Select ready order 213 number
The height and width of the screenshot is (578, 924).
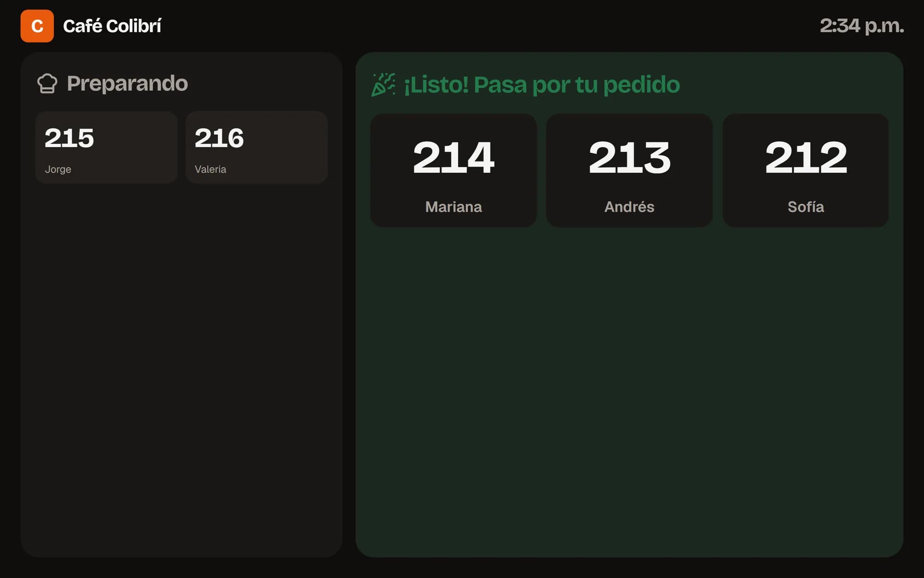click(x=629, y=158)
